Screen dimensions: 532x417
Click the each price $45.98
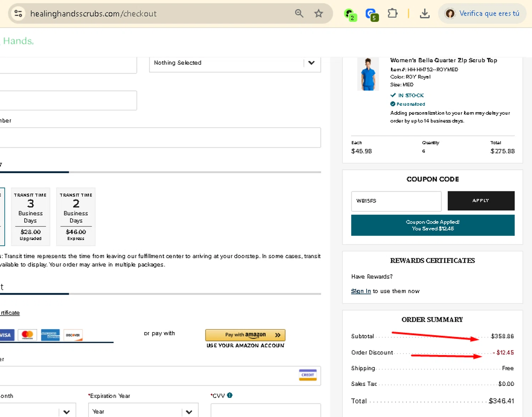(361, 151)
